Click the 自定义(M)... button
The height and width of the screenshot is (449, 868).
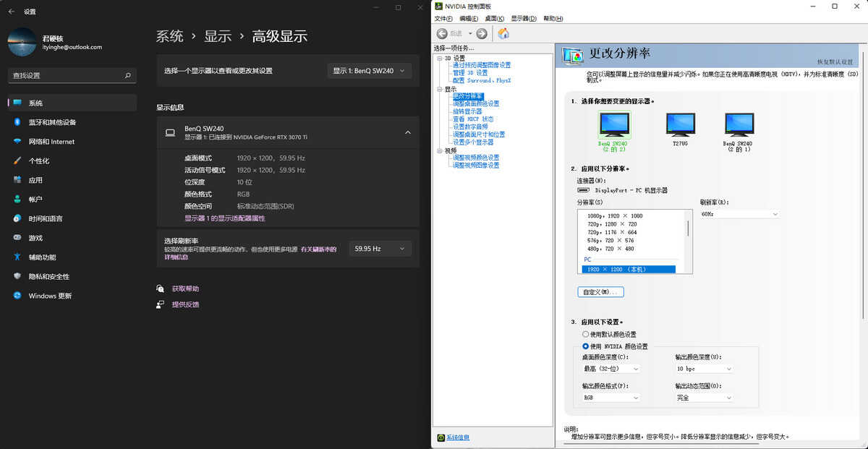tap(600, 292)
